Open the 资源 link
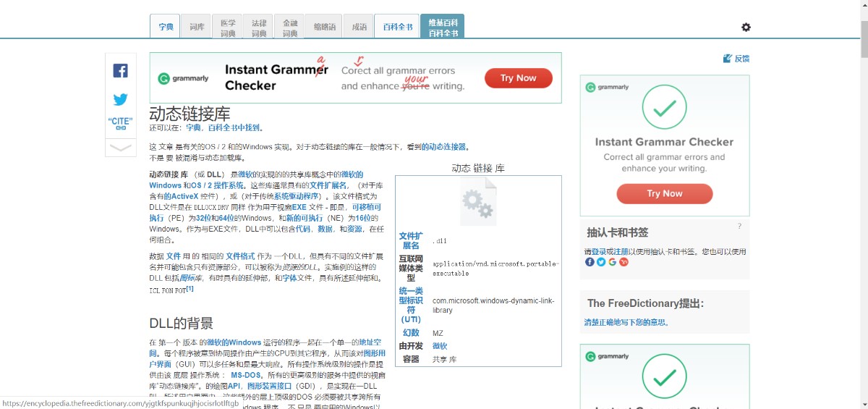This screenshot has width=868, height=409. pos(354,229)
